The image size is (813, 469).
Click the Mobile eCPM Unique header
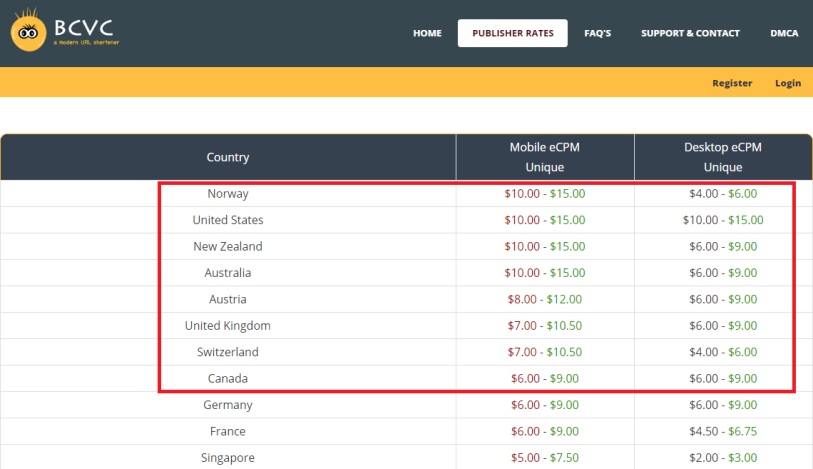point(544,157)
